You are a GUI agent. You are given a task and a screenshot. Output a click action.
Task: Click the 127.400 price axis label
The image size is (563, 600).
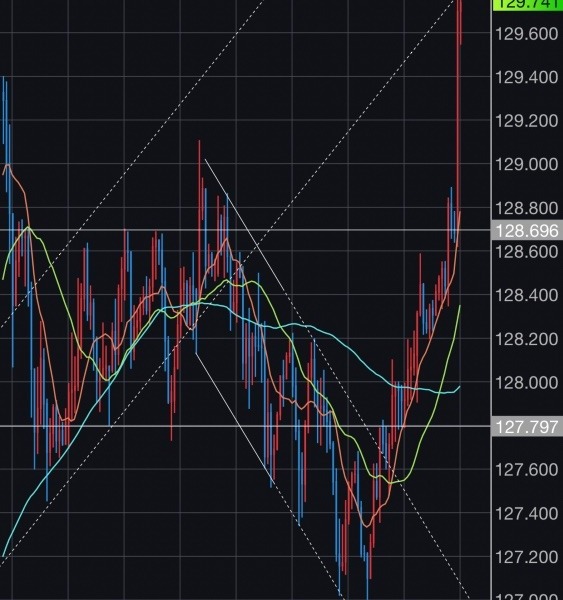pyautogui.click(x=527, y=514)
